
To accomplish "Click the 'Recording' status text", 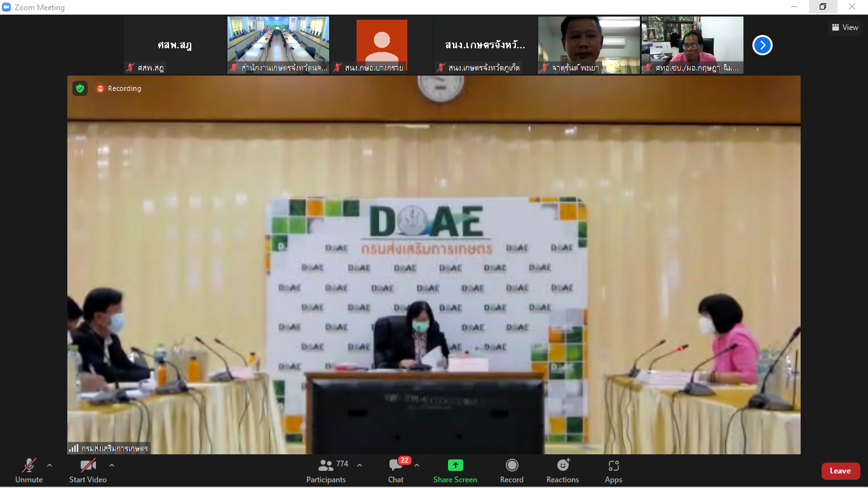I will coord(125,88).
